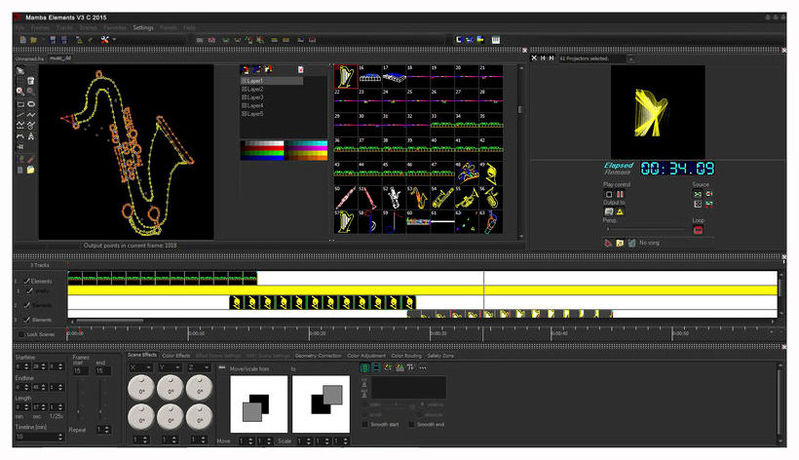Open the wrench and screwdriver settings tool

click(x=104, y=39)
